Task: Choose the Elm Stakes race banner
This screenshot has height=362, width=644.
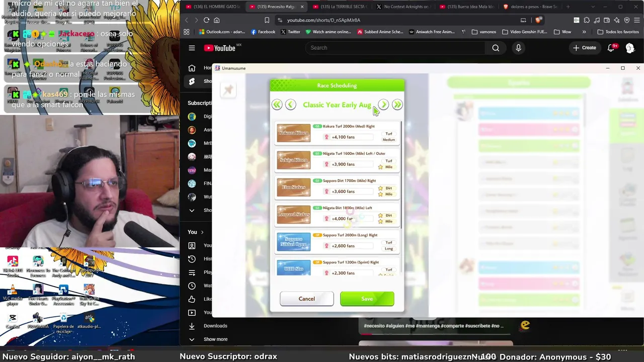Action: pos(294,188)
